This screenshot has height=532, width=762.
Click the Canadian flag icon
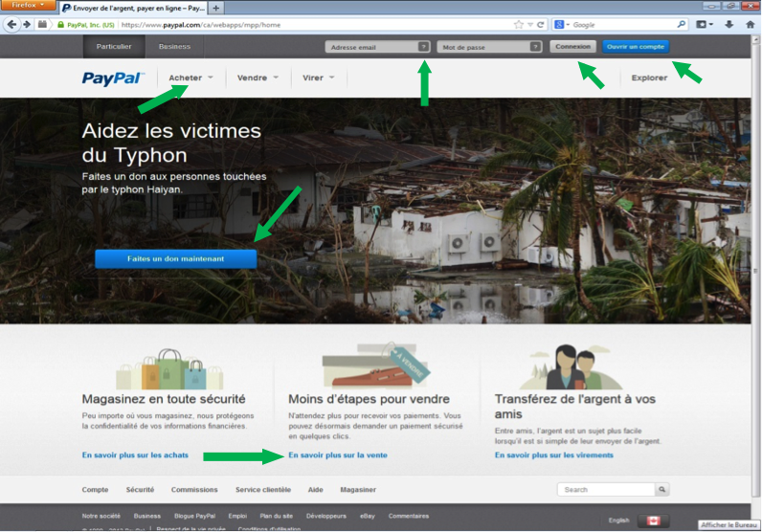tap(652, 521)
